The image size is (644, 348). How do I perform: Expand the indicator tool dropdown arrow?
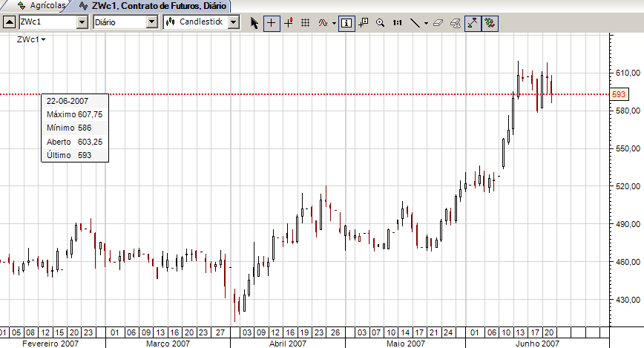pos(334,23)
